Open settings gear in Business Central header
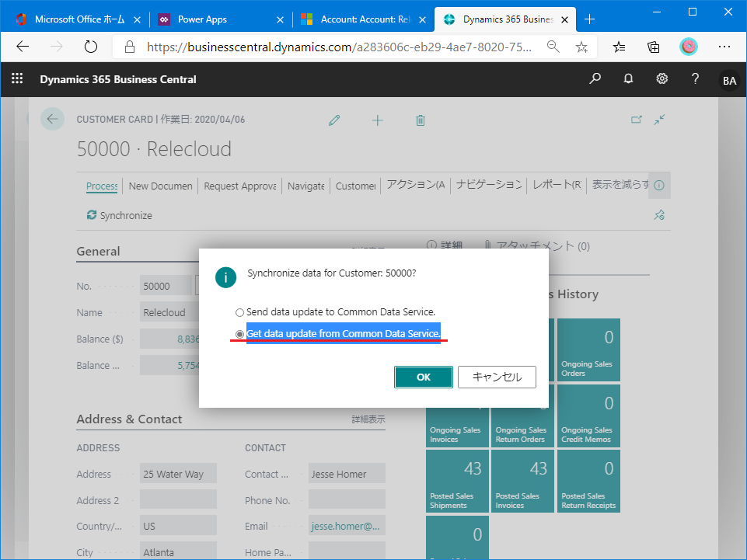This screenshot has width=747, height=560. pos(661,79)
